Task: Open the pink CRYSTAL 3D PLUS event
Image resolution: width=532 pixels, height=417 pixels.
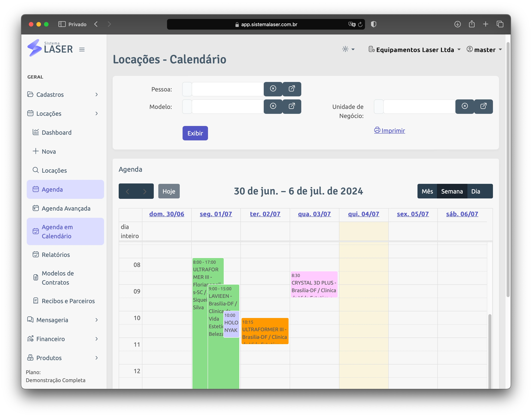Action: 314,284
